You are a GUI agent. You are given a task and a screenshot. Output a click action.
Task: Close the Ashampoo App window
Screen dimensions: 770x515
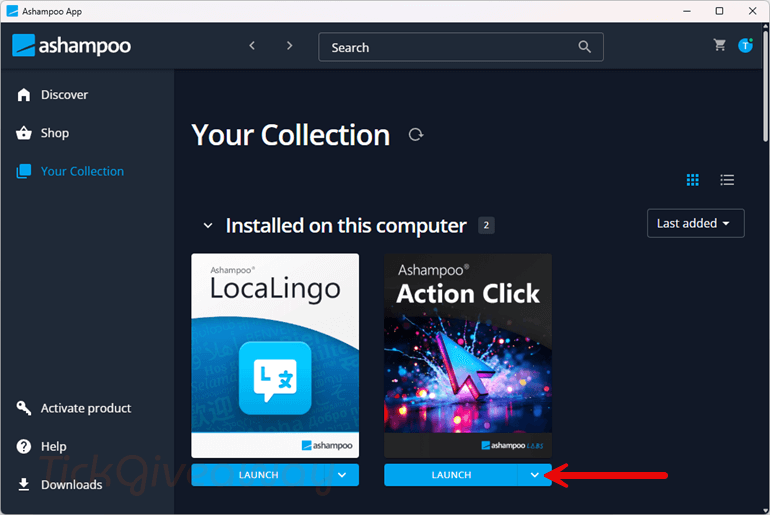752,11
